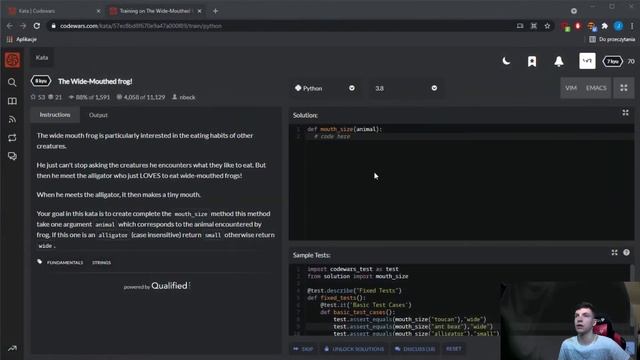The image size is (640, 360).
Task: Open the user avatar profile menu
Action: (x=587, y=61)
